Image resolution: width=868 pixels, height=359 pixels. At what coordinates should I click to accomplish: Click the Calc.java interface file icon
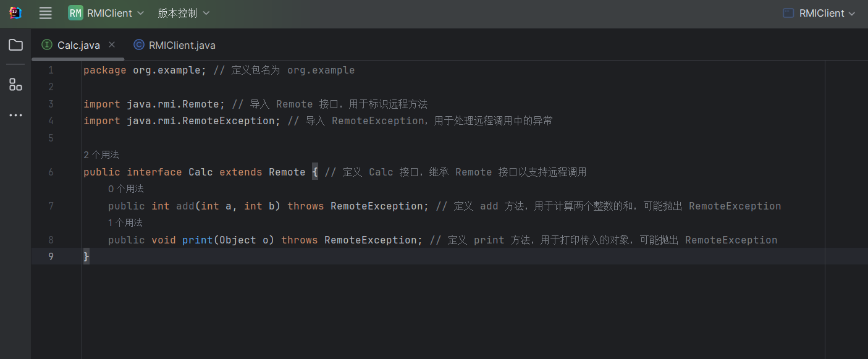pyautogui.click(x=47, y=45)
